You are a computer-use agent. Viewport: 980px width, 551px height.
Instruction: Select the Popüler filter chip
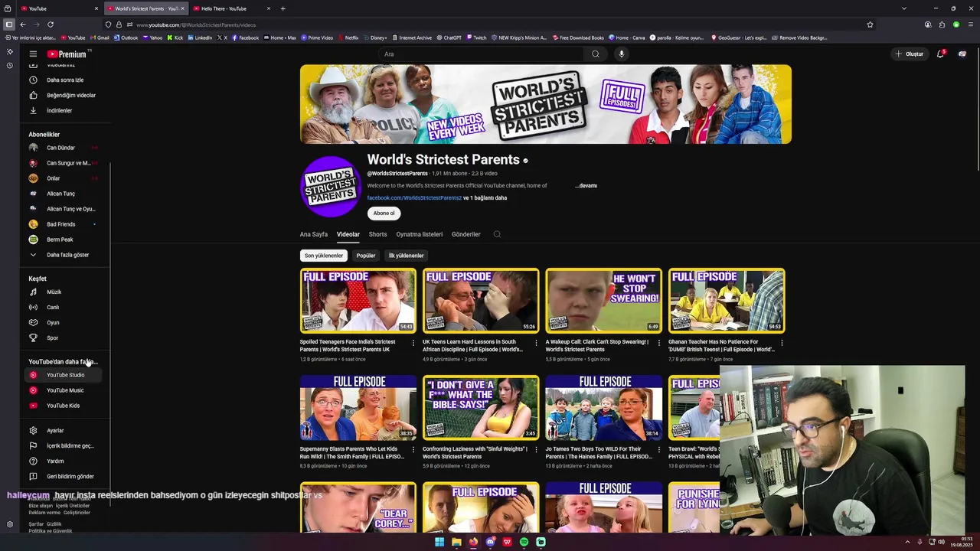coord(366,256)
